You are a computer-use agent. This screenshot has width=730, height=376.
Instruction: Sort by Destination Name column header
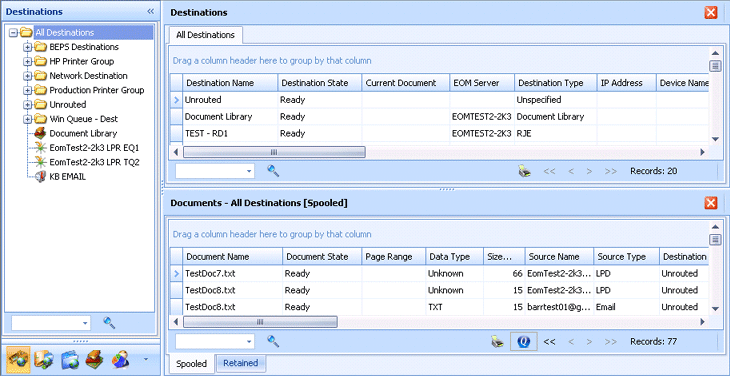(230, 83)
